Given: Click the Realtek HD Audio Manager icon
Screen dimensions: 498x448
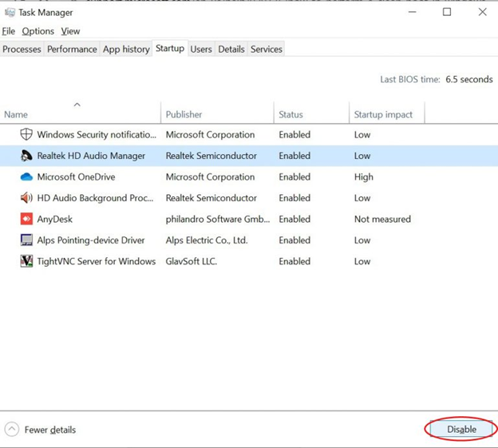Looking at the screenshot, I should pos(26,156).
